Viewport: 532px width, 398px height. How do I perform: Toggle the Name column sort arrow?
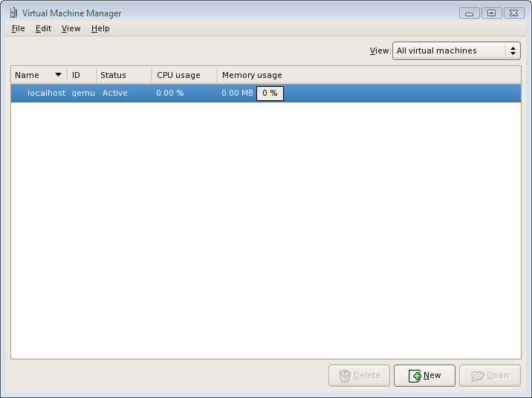[58, 75]
